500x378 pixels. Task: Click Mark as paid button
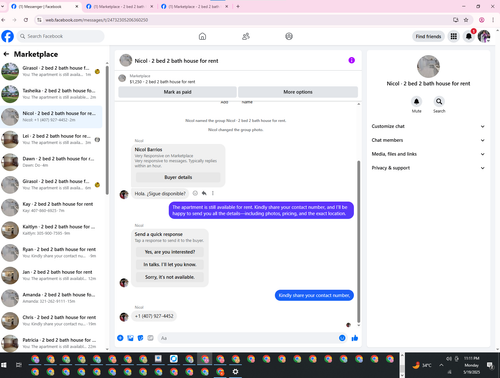177,92
